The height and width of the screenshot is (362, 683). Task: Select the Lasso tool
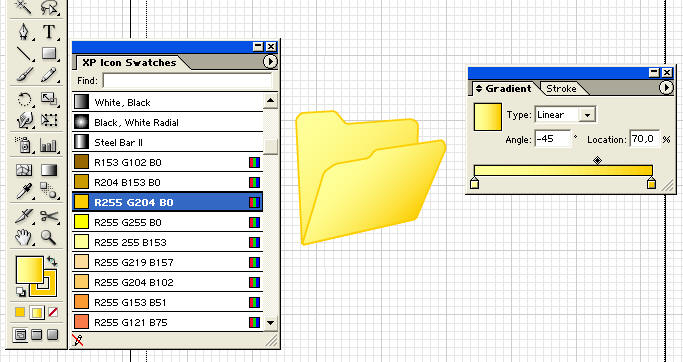pos(49,7)
